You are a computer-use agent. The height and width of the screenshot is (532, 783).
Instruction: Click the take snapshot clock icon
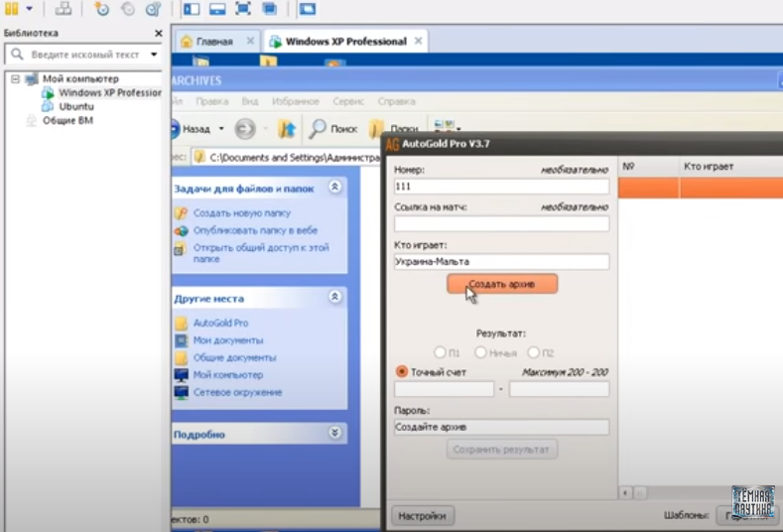point(102,9)
